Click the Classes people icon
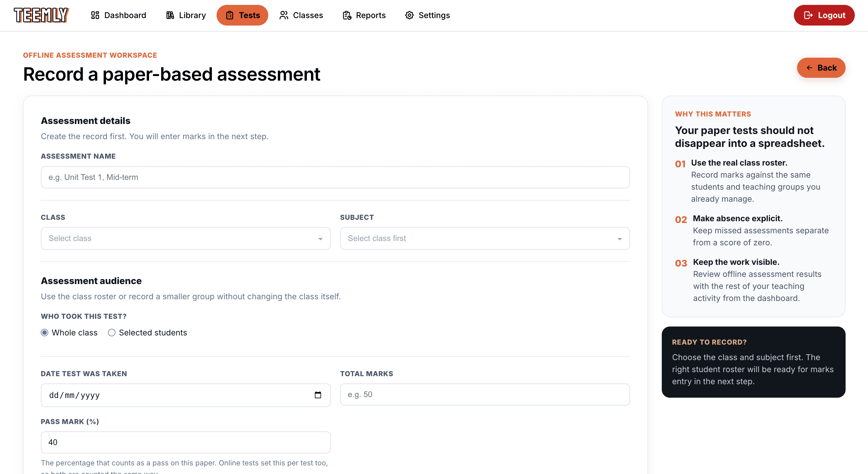Image resolution: width=868 pixels, height=474 pixels. [x=284, y=15]
